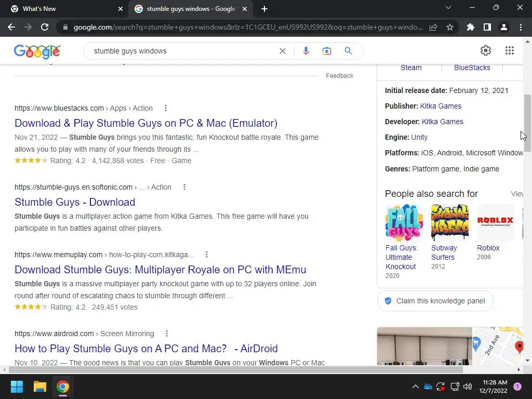
Task: Open the tab search chevron
Action: [x=448, y=7]
